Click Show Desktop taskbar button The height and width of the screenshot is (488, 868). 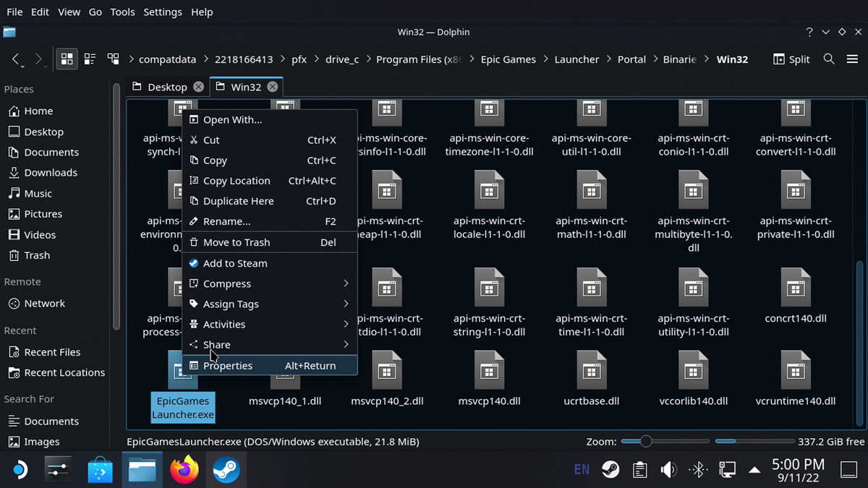pyautogui.click(x=848, y=470)
